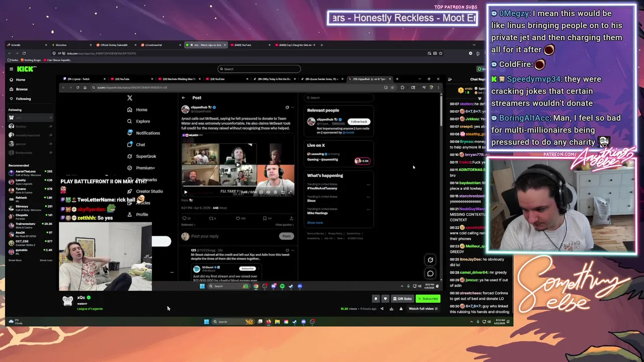Image resolution: width=644 pixels, height=362 pixels.
Task: Open Steam from Windows taskbar
Action: point(295,322)
